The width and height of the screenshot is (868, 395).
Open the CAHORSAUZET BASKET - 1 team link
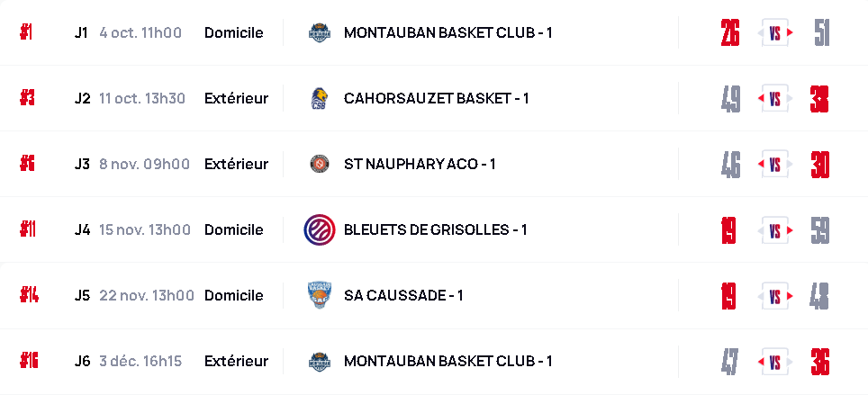[x=436, y=98]
